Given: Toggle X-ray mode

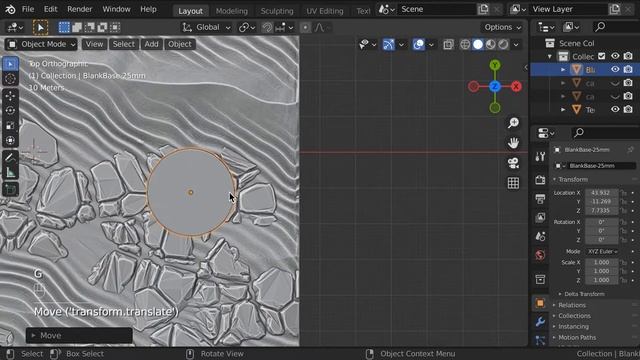Looking at the screenshot, I should (448, 44).
